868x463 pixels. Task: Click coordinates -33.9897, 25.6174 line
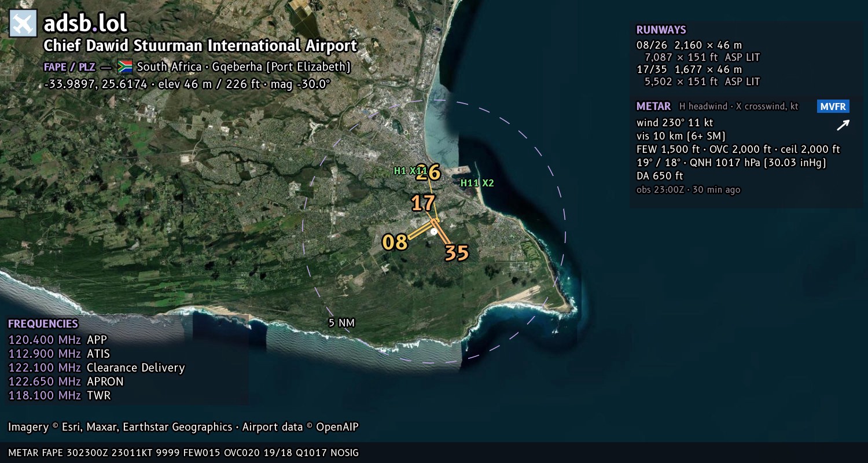(186, 84)
